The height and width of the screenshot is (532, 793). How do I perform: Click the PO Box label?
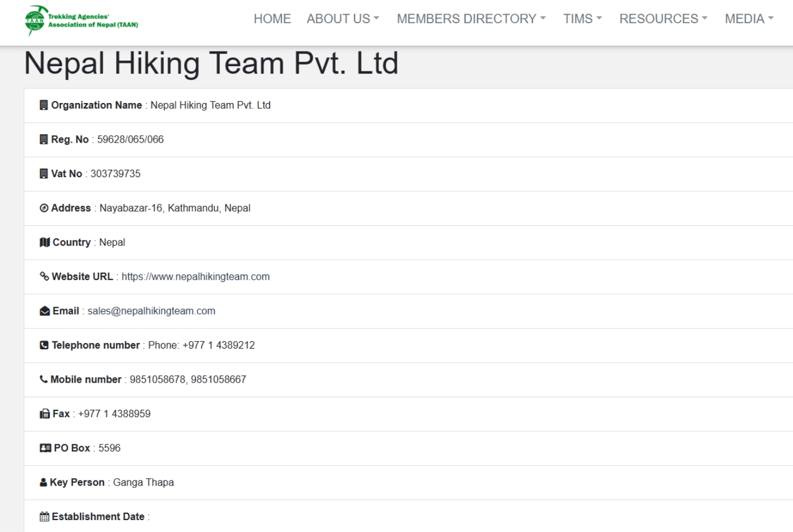coord(72,448)
